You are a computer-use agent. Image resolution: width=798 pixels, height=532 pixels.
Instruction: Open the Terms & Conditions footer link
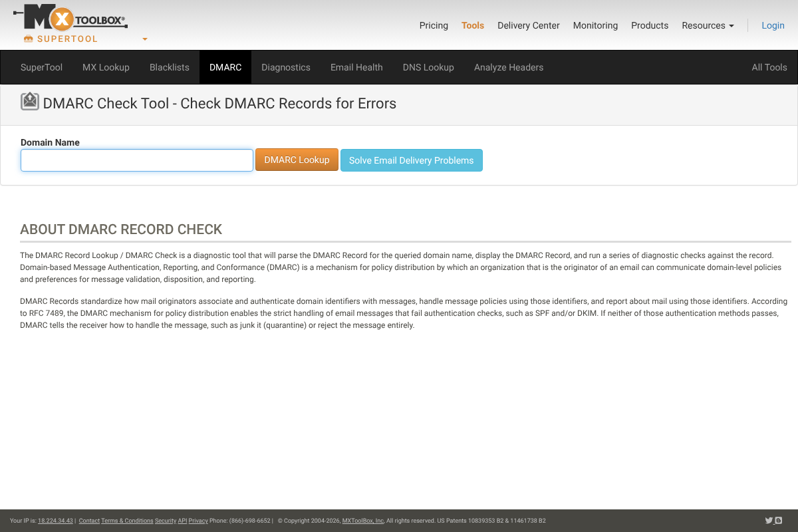click(127, 521)
